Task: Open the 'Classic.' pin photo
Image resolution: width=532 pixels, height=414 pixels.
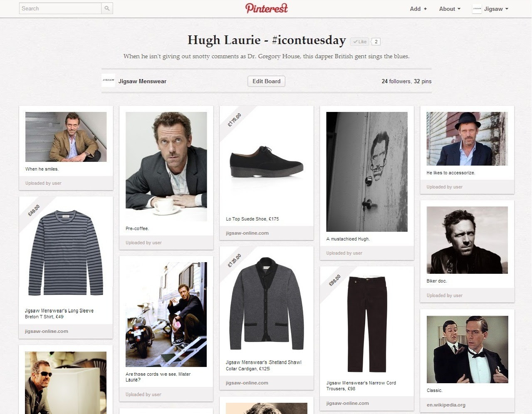Action: pos(467,350)
